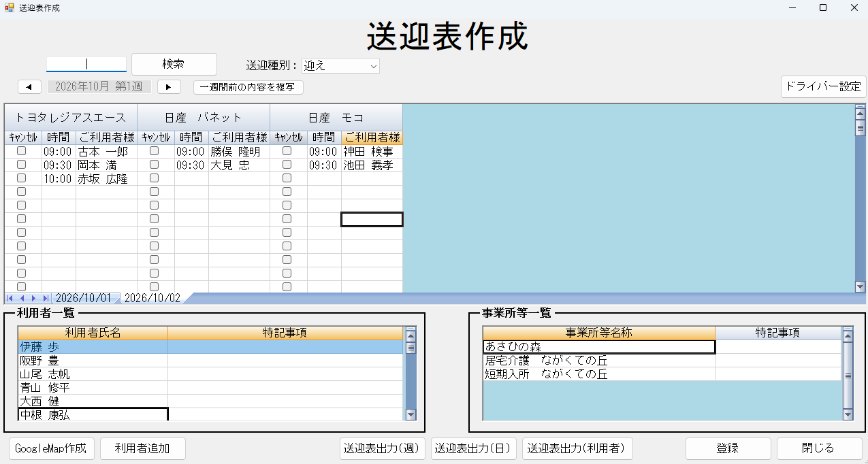Click the 日産 モコ vehicle header

pyautogui.click(x=336, y=118)
